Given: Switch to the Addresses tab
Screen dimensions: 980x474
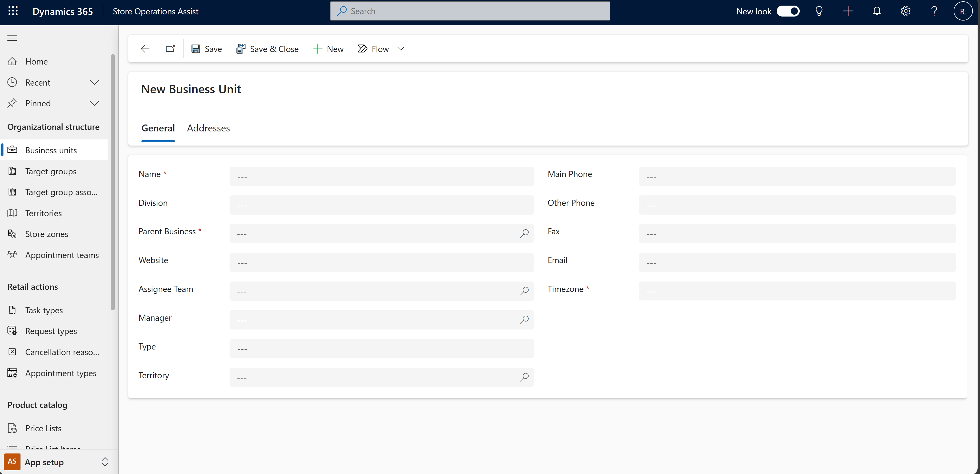Looking at the screenshot, I should click(208, 128).
